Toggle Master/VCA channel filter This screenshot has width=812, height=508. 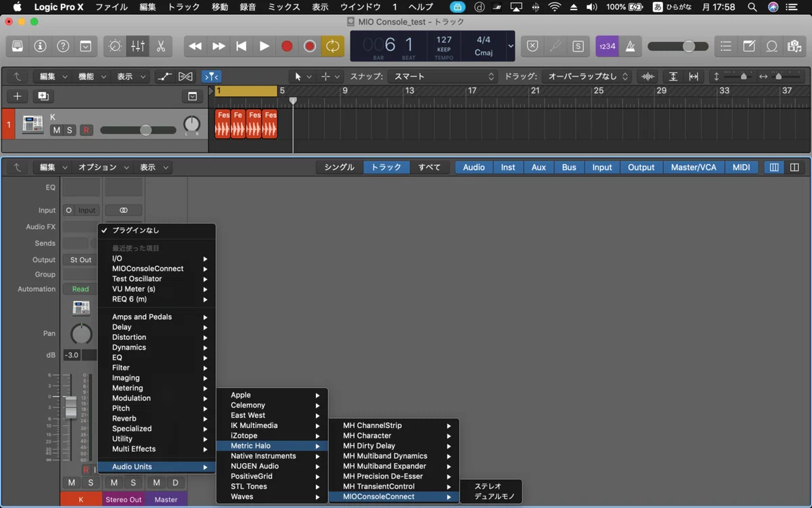[694, 167]
